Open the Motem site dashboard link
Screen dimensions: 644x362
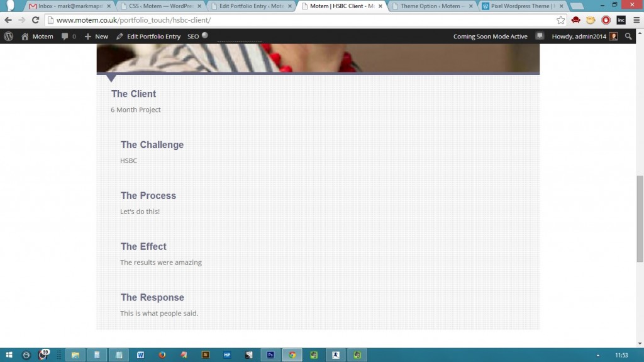pos(37,37)
